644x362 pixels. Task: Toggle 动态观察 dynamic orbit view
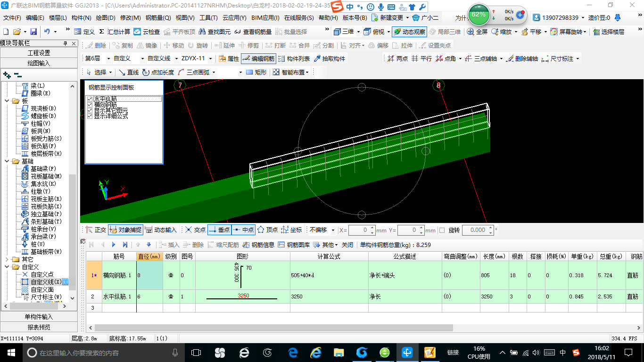pyautogui.click(x=409, y=32)
